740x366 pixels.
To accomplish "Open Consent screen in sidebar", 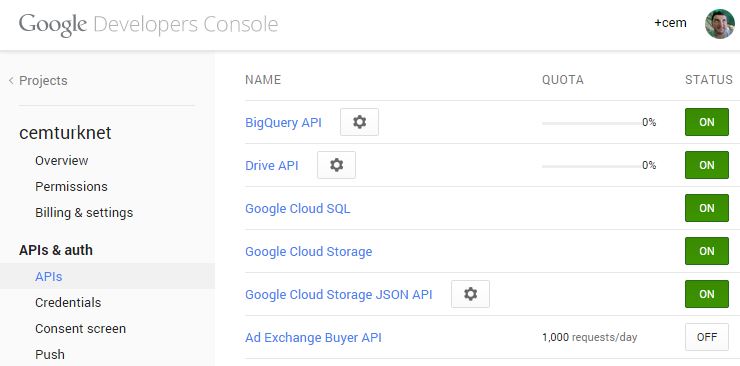I will coord(80,328).
